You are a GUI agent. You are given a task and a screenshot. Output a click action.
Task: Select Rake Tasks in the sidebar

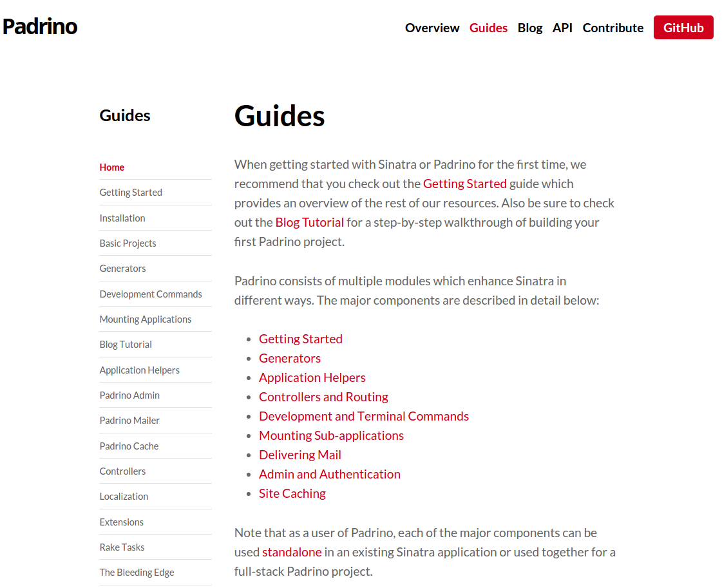tap(122, 547)
